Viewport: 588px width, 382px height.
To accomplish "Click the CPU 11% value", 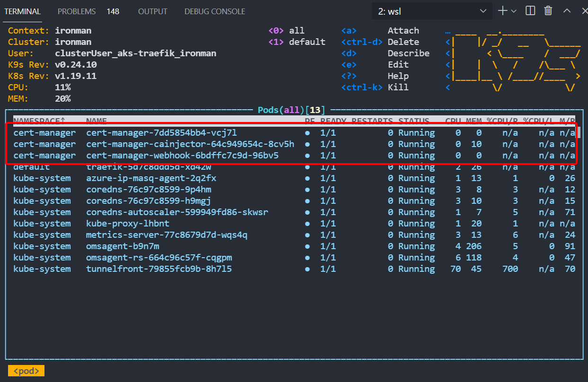I will point(63,87).
